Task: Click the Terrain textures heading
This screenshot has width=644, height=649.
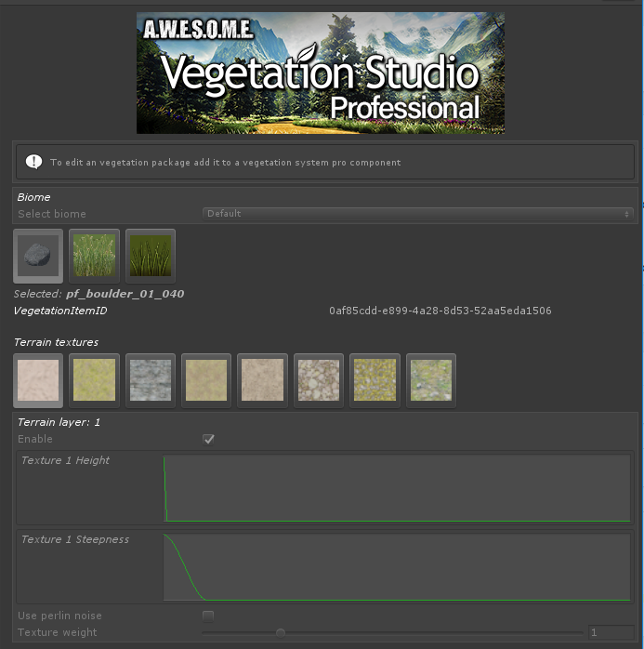Action: pyautogui.click(x=57, y=342)
